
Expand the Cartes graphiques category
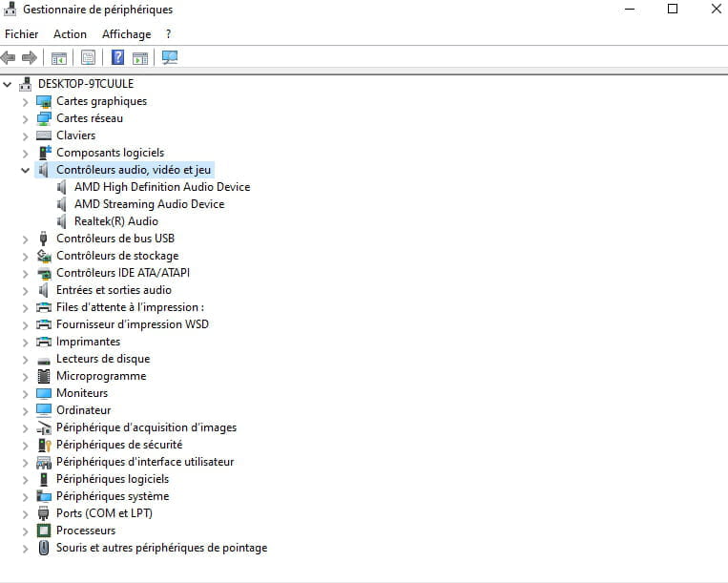tap(25, 102)
